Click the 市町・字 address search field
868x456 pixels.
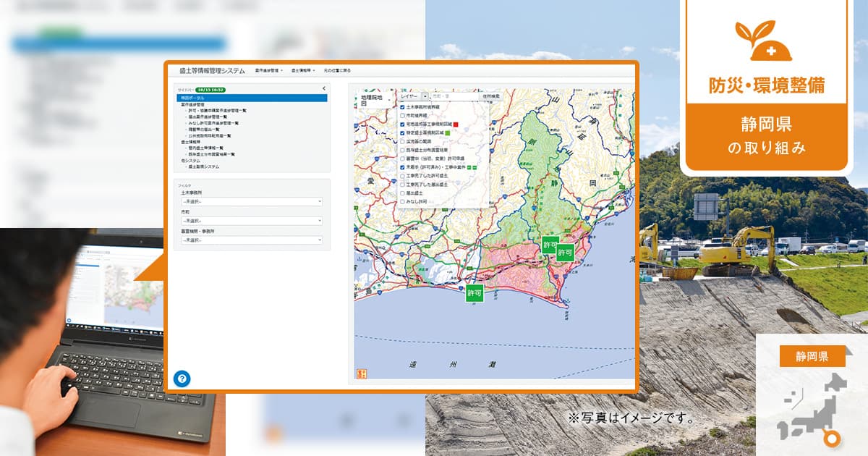(454, 96)
